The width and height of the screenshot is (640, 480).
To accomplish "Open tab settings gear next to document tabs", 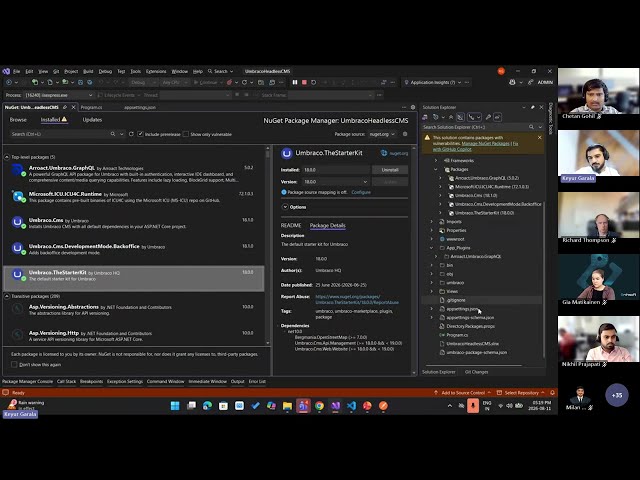I will click(413, 107).
